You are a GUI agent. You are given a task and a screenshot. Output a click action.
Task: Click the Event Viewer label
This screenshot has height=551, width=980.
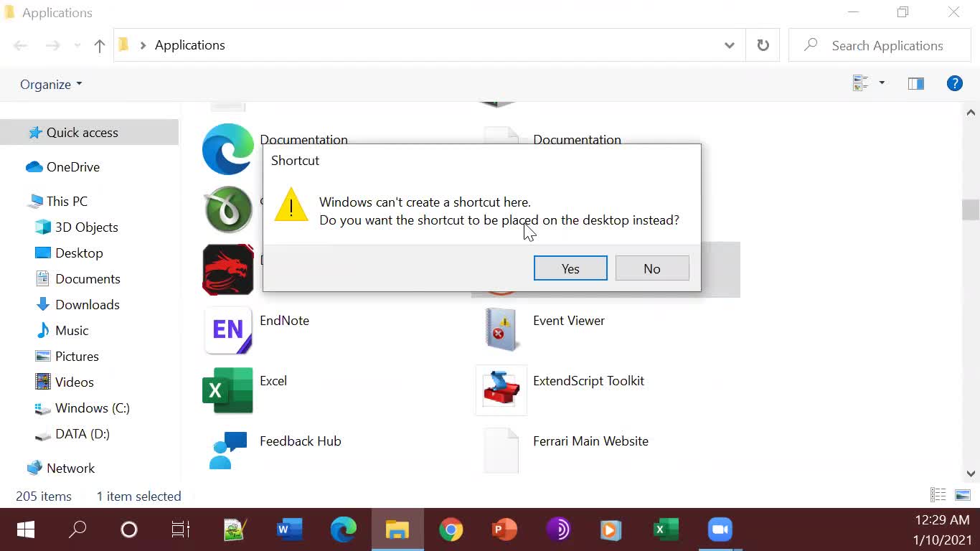point(568,321)
